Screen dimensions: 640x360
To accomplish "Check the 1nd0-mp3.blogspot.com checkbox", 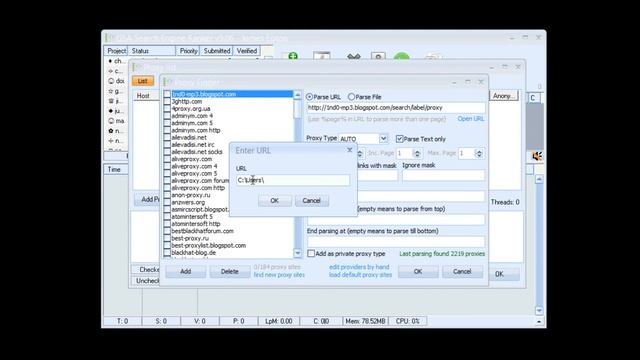I will coord(167,94).
